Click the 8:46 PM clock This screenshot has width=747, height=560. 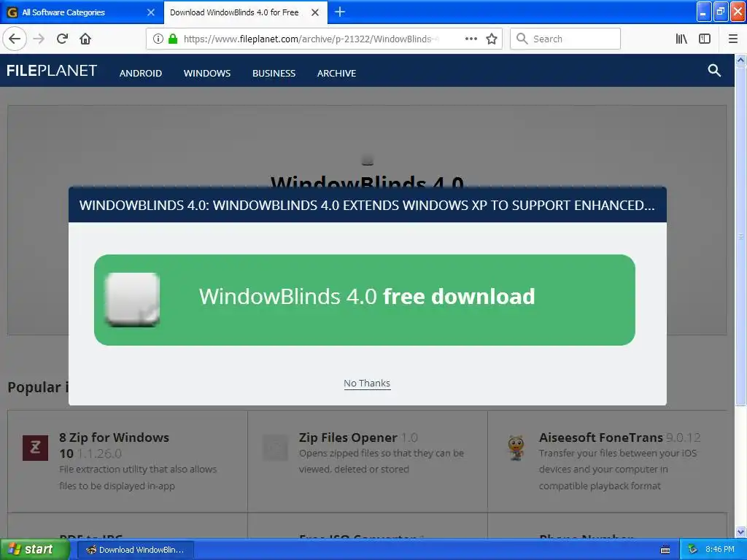(719, 550)
